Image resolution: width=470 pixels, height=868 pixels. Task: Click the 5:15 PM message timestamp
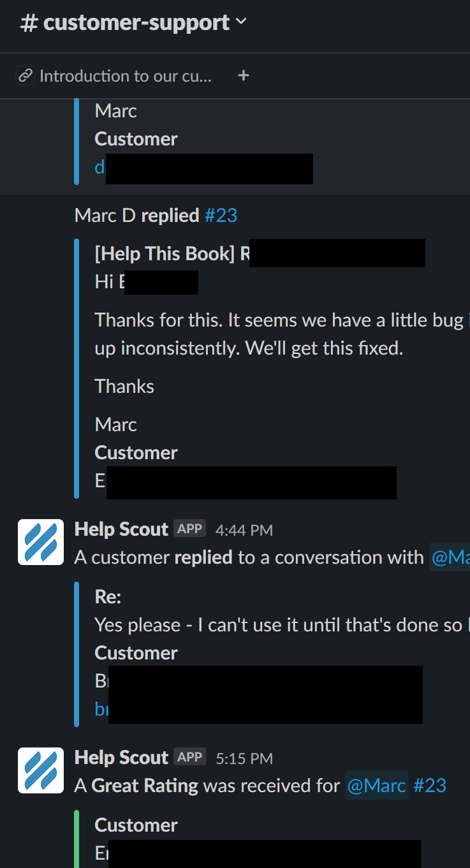coord(244,758)
